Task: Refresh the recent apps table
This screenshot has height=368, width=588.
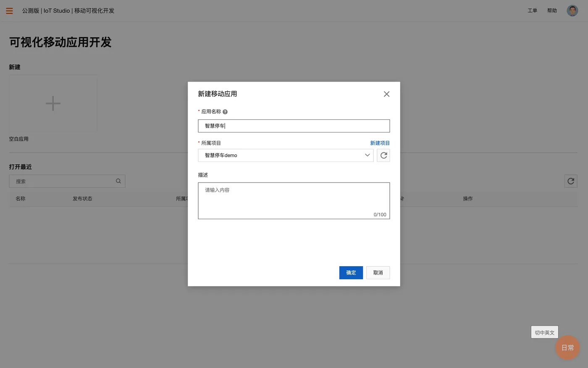Action: point(571,181)
